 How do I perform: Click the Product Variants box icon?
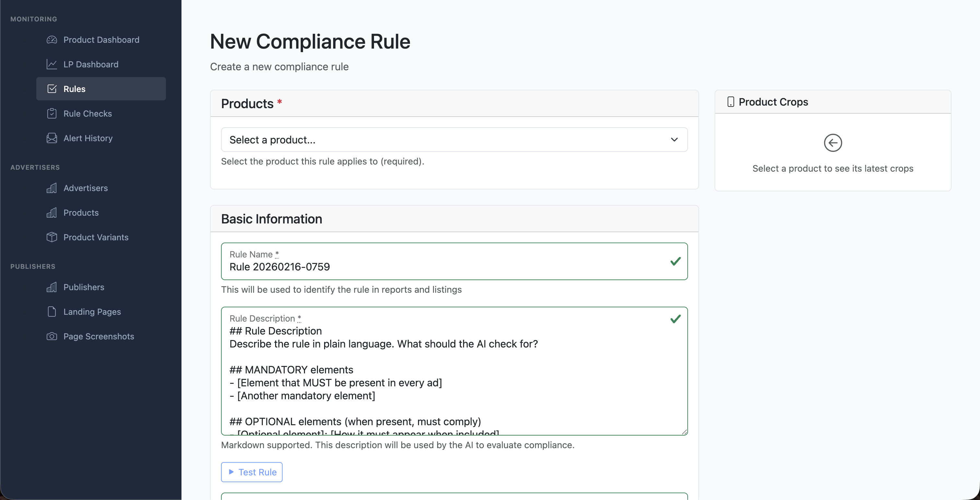pyautogui.click(x=52, y=237)
